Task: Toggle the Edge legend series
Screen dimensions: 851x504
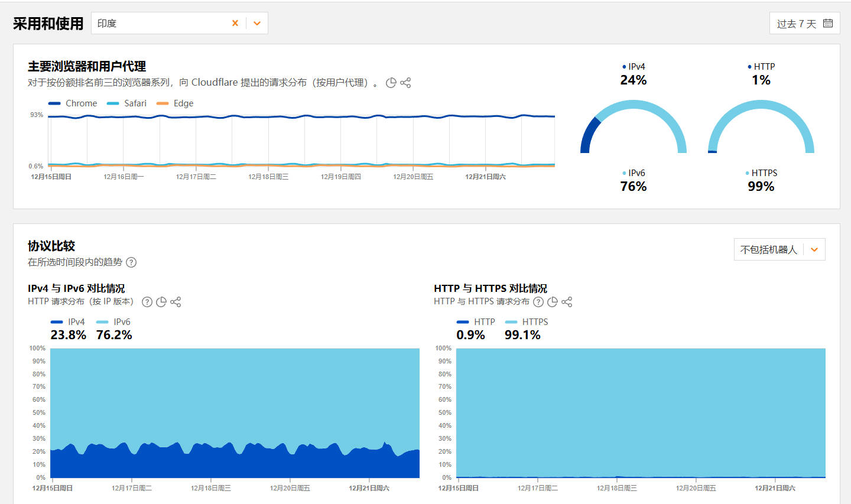Action: click(175, 103)
